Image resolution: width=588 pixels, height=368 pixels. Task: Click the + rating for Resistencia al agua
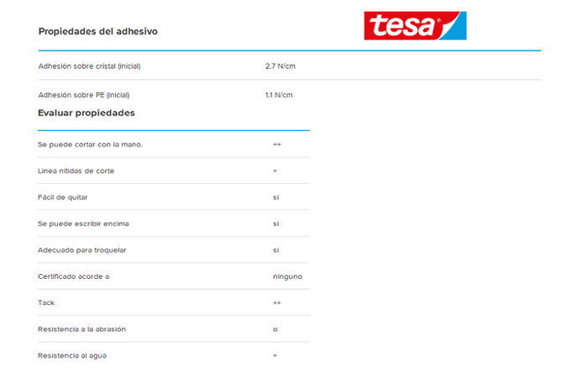point(275,355)
